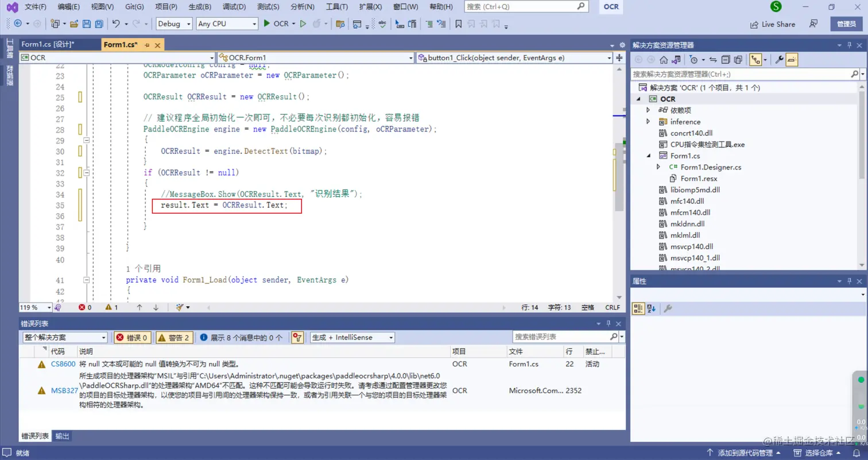The width and height of the screenshot is (868, 460).
Task: Start without debugging using hollow green arrow
Action: coord(303,24)
